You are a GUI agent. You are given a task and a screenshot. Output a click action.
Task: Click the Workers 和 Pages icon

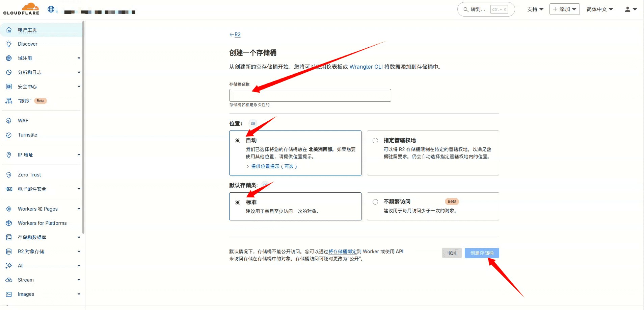tap(9, 209)
